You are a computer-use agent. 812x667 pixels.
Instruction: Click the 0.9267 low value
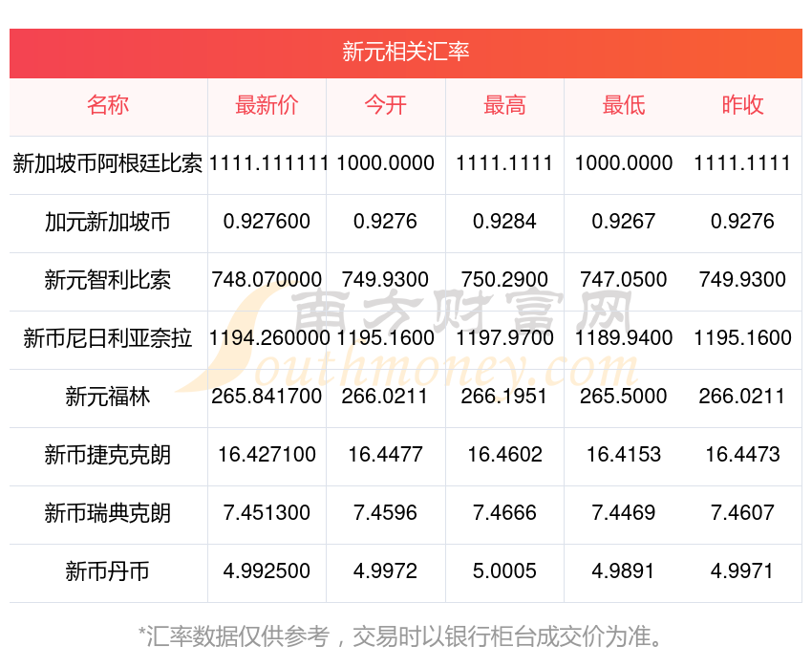pyautogui.click(x=624, y=222)
